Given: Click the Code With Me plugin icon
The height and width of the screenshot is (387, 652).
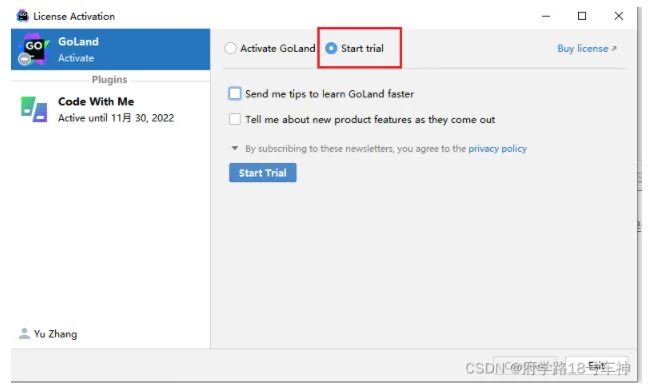Looking at the screenshot, I should [34, 109].
